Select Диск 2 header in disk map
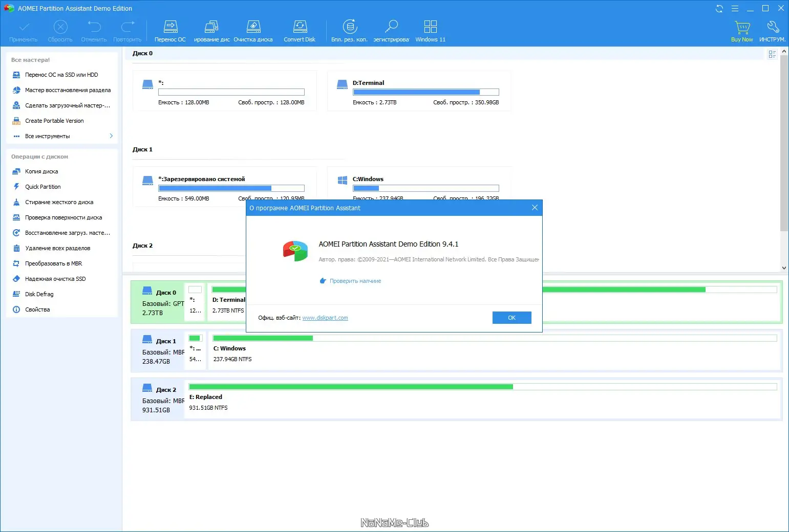Image resolution: width=789 pixels, height=532 pixels. (x=158, y=400)
